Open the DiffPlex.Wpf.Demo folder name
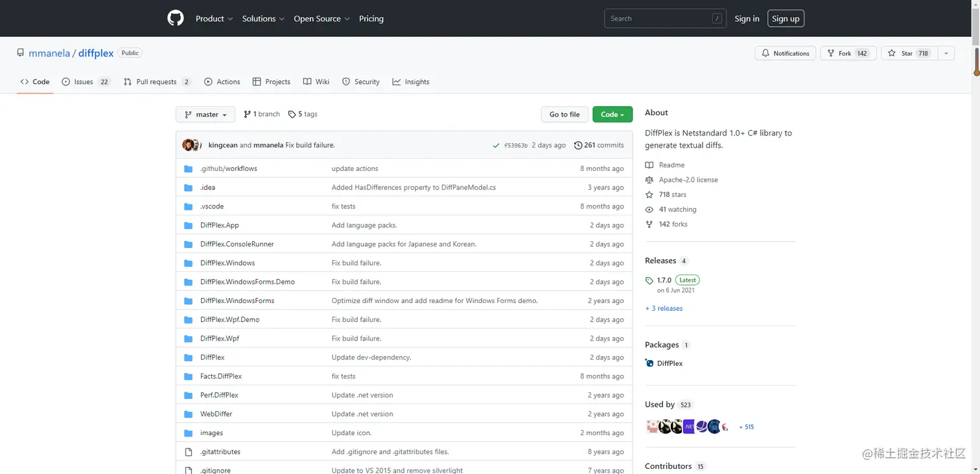The width and height of the screenshot is (980, 474). click(229, 319)
